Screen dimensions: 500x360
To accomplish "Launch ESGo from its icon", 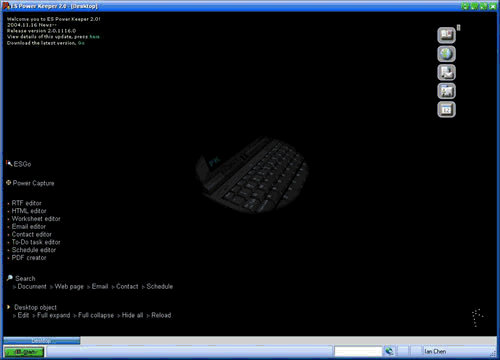I will [x=9, y=163].
